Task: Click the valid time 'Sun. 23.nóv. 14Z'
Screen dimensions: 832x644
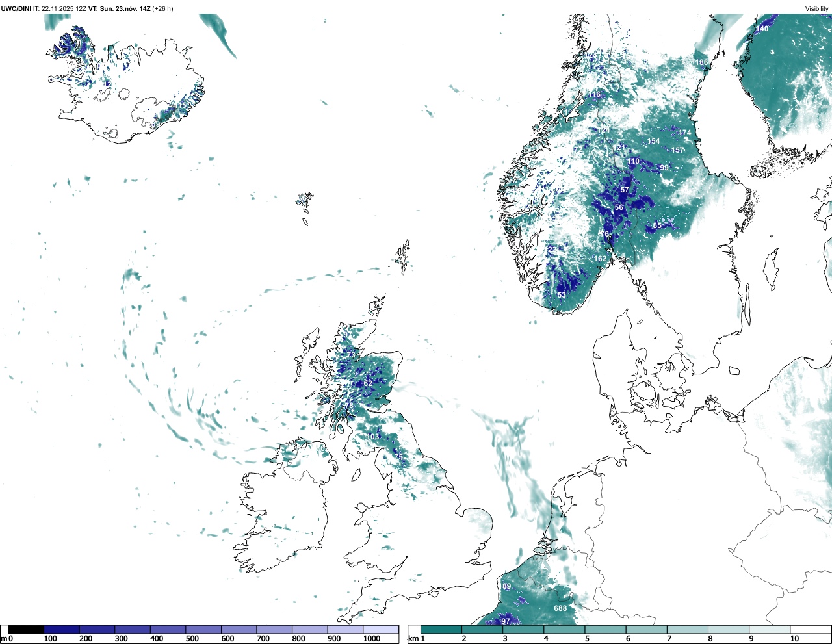Action: point(124,9)
